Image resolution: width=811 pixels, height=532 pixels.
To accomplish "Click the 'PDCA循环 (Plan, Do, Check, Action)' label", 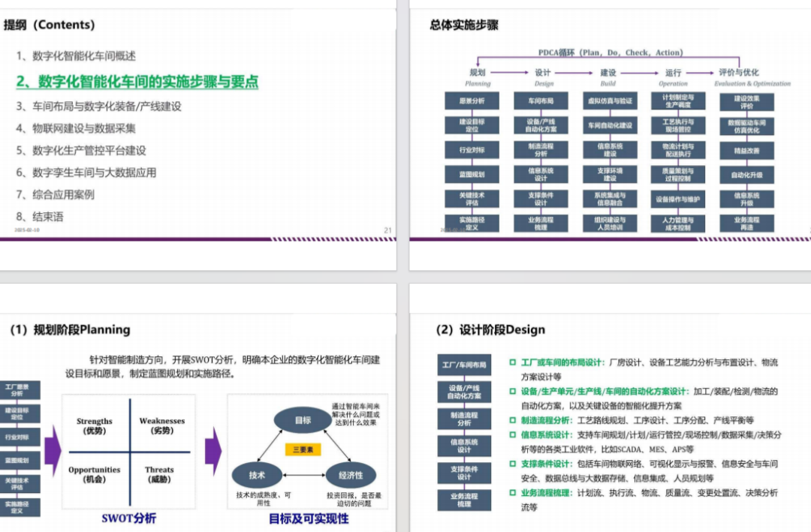I will (x=611, y=53).
